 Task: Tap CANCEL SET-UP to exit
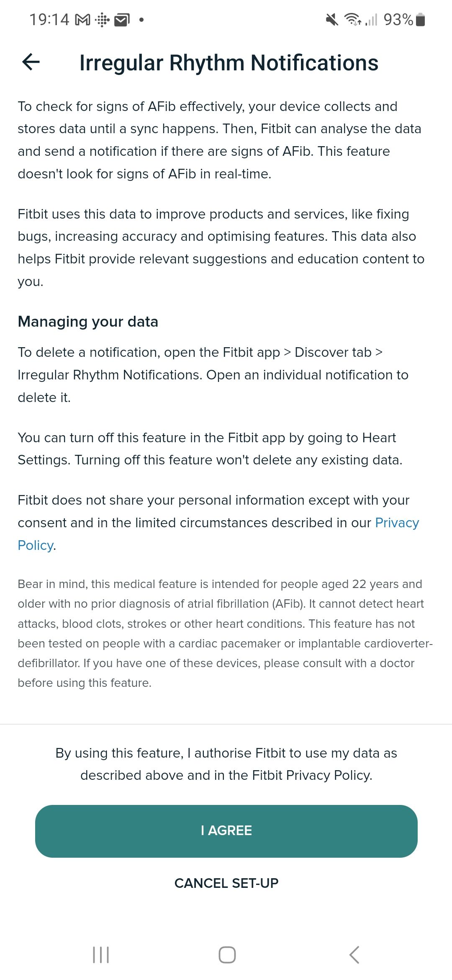[x=226, y=883]
